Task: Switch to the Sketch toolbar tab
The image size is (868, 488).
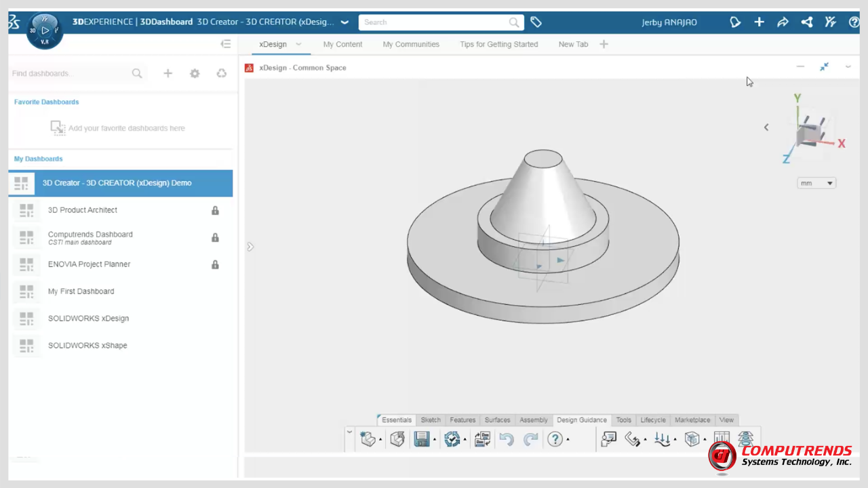Action: coord(431,420)
